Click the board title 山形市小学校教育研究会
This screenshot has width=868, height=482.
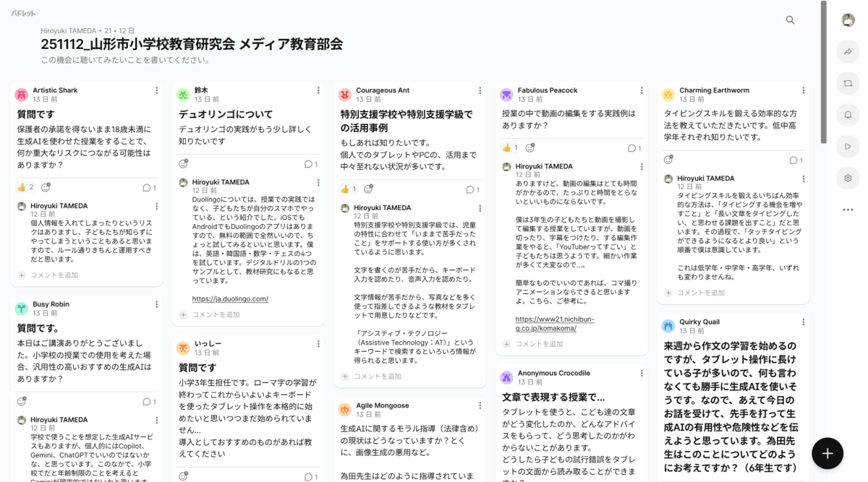click(192, 44)
